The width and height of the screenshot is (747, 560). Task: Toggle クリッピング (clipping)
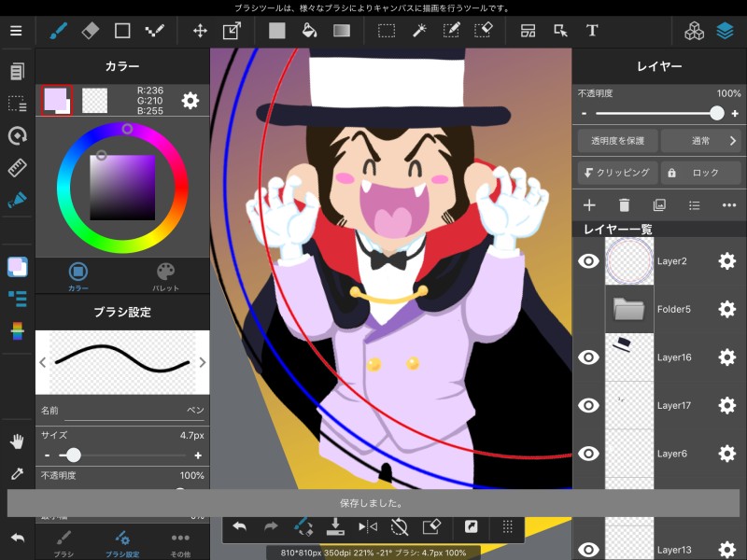(617, 173)
